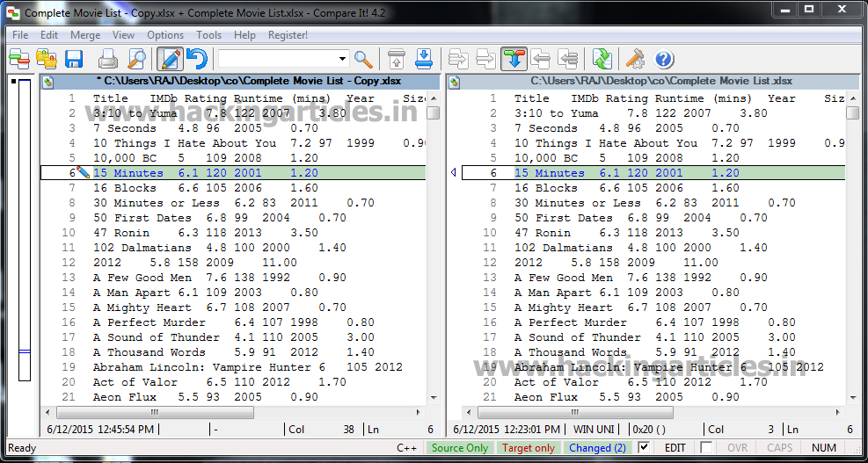Click the first greyed copy-to-right arrow icon

[x=459, y=59]
